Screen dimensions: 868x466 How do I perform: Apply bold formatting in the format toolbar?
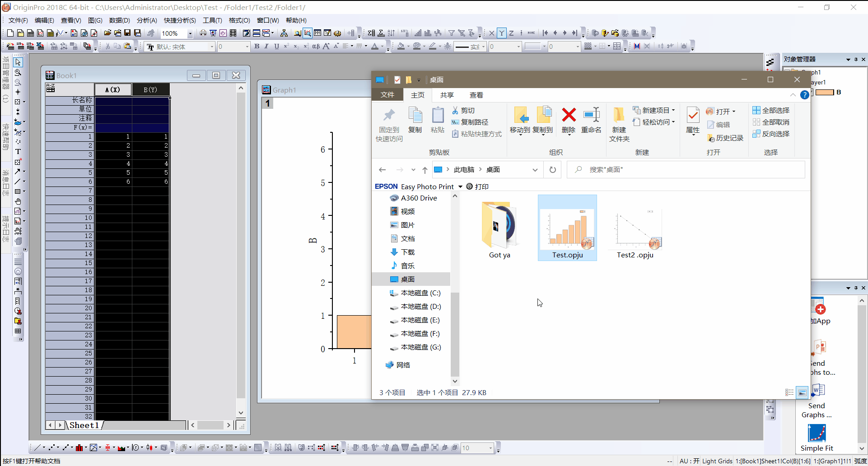click(x=257, y=46)
